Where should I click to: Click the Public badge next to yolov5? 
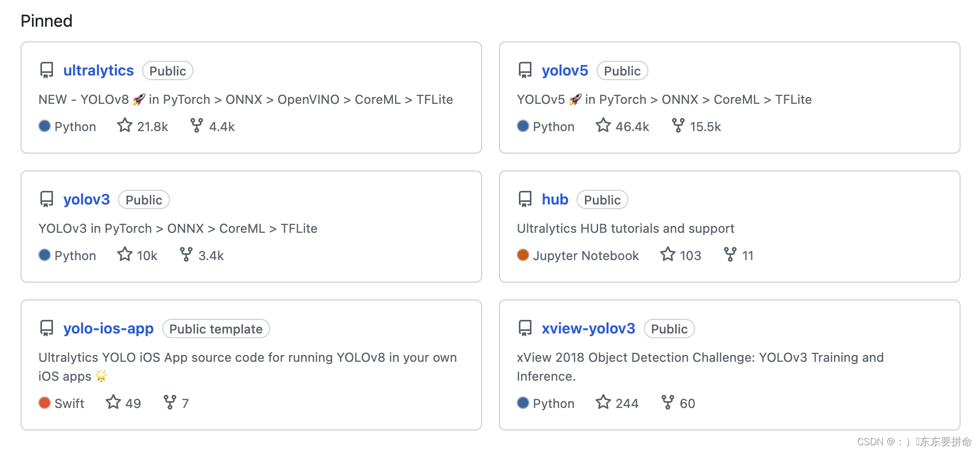point(622,71)
